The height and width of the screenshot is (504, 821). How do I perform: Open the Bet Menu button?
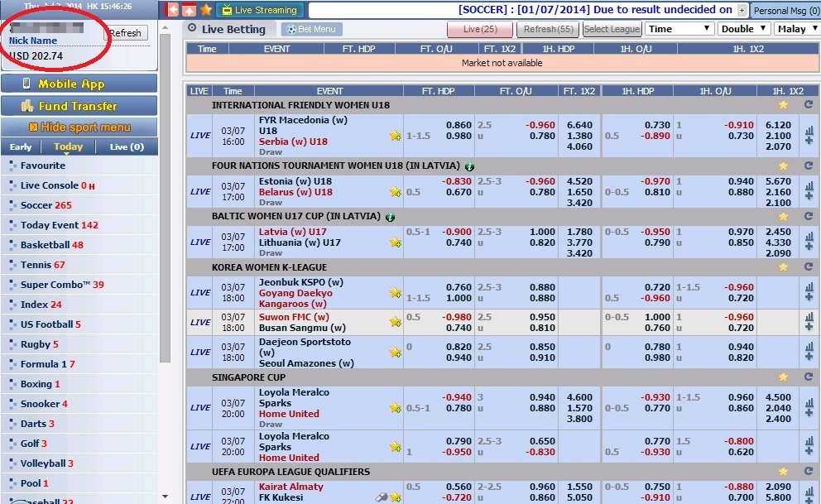311,29
